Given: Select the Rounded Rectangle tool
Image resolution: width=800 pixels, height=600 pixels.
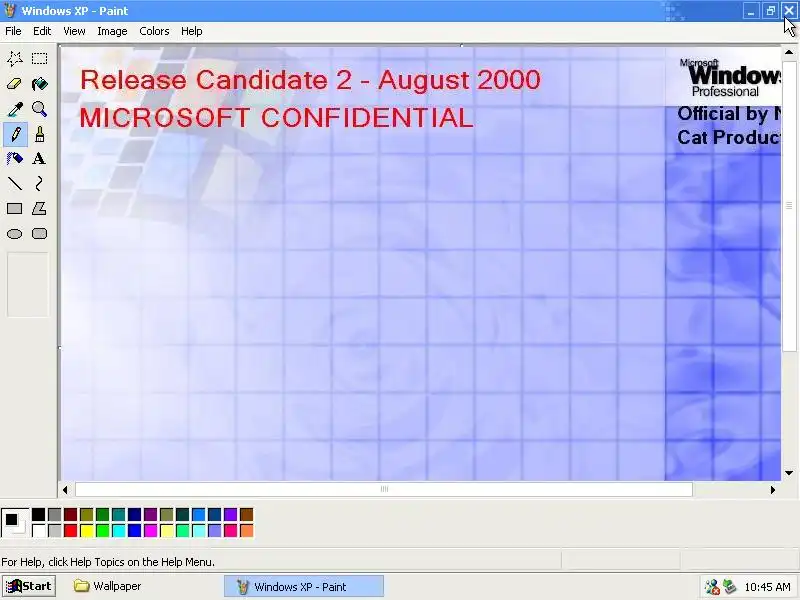Looking at the screenshot, I should click(39, 234).
